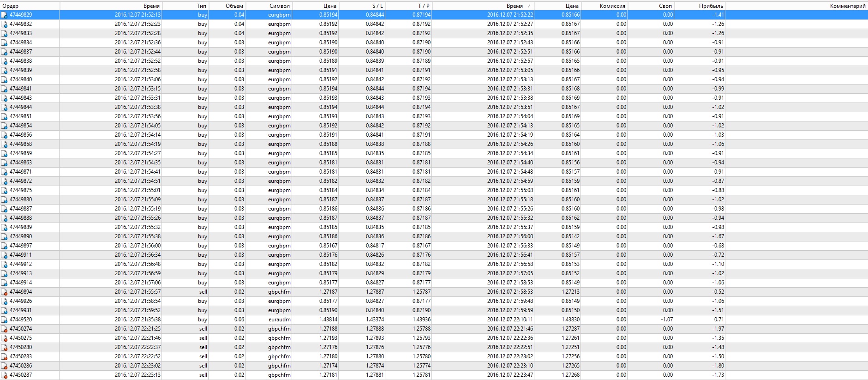Click order number 47449833

pos(21,33)
